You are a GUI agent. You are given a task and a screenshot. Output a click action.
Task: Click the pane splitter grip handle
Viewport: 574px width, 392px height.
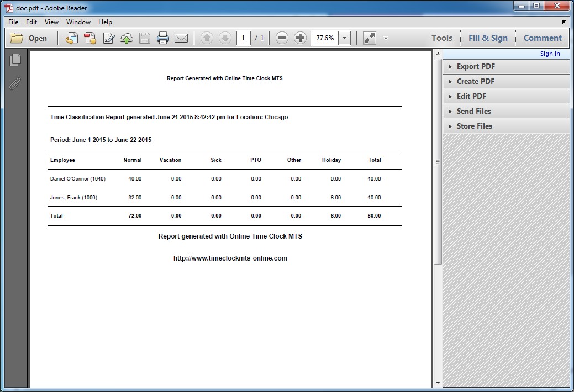pyautogui.click(x=438, y=161)
